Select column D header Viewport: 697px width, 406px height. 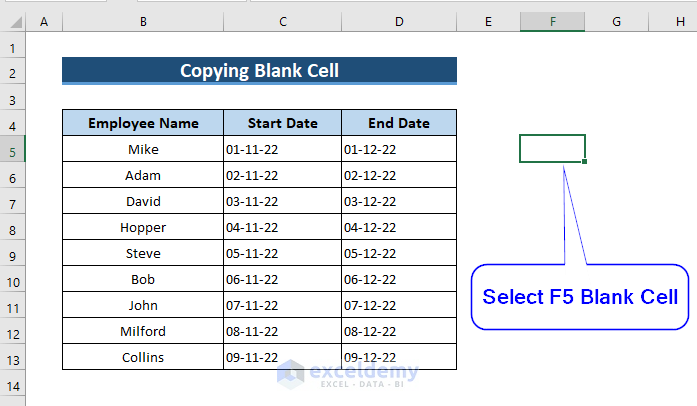(399, 21)
